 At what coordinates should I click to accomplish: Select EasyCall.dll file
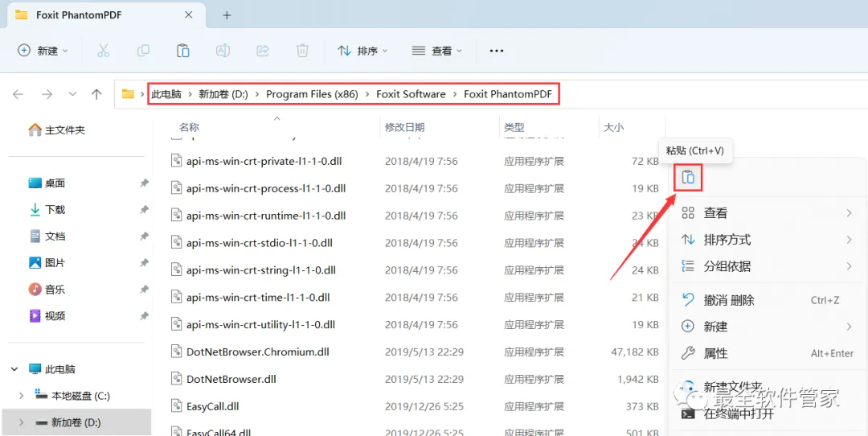212,406
